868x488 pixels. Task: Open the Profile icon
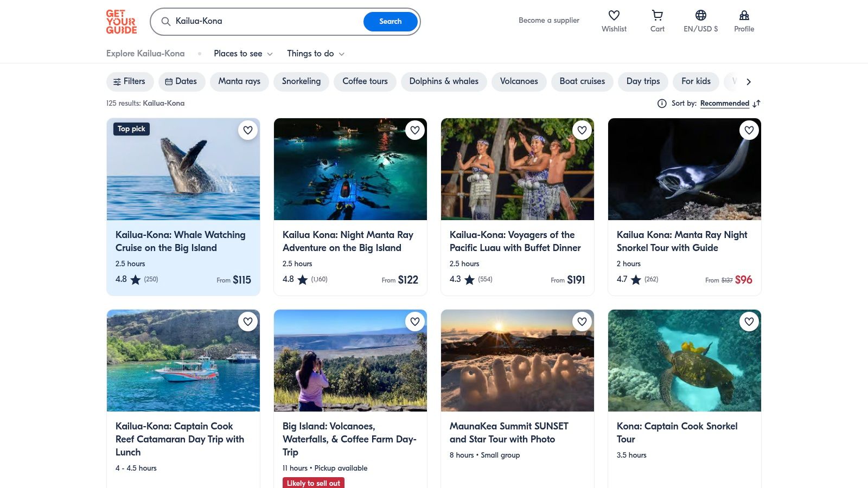click(744, 15)
